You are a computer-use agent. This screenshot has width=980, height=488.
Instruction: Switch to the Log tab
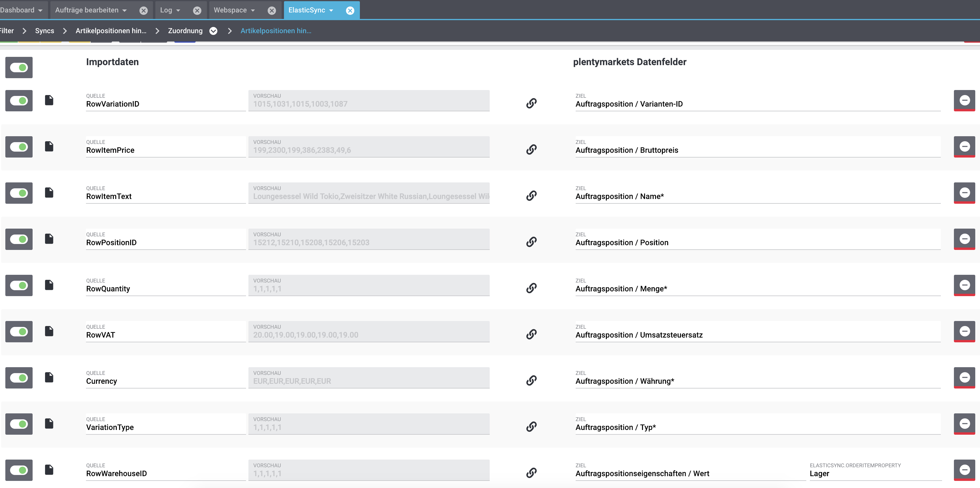pos(166,10)
